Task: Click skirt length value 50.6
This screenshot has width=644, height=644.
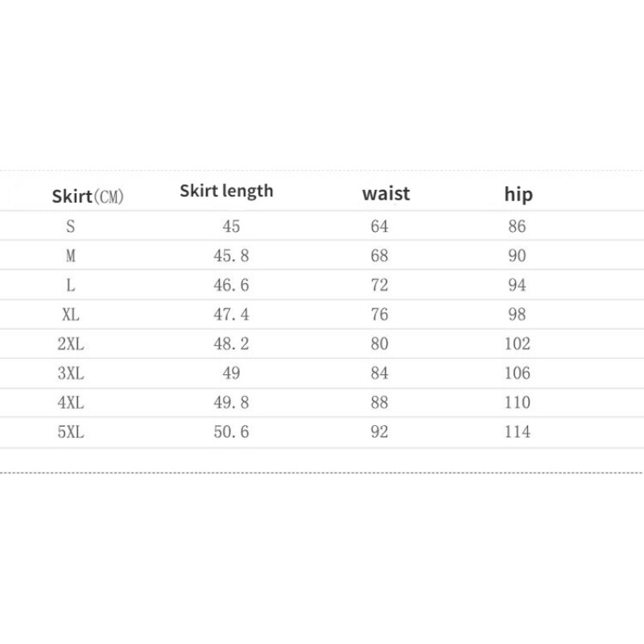Action: (x=231, y=432)
